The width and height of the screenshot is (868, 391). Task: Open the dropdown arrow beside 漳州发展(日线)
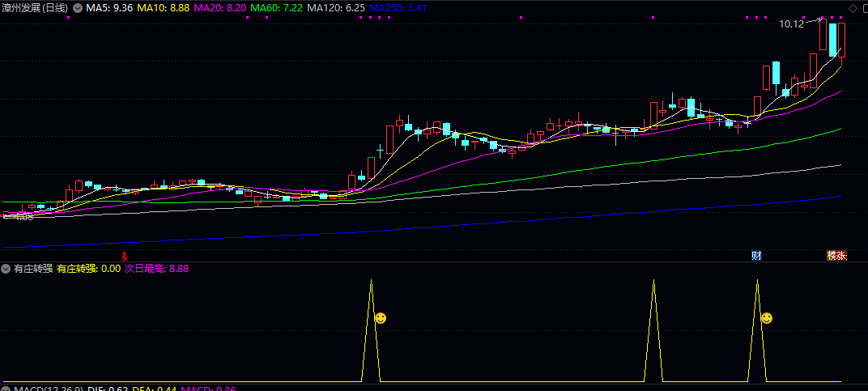point(77,8)
